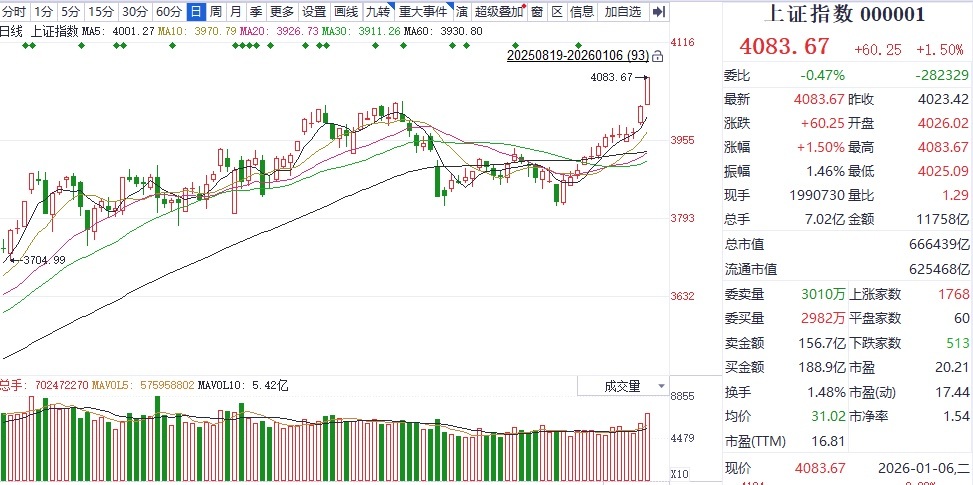Click the collapse panel arrow icon in toolbar
973x485 pixels.
click(x=658, y=12)
